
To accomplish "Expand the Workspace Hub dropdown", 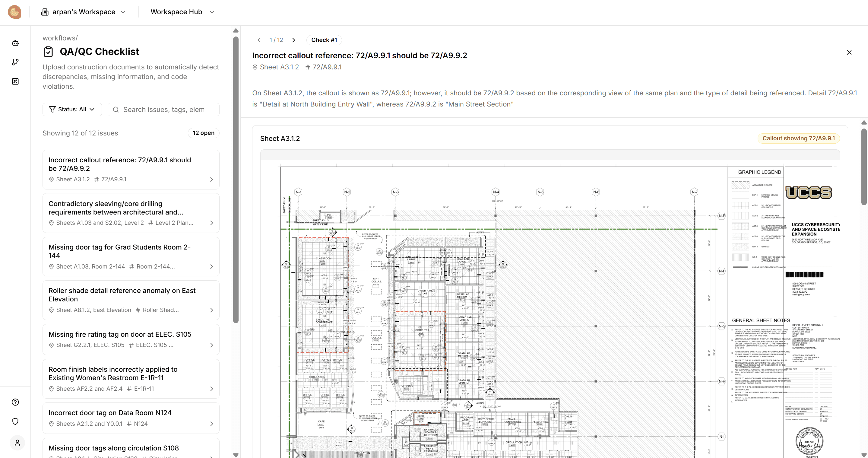I will [182, 12].
